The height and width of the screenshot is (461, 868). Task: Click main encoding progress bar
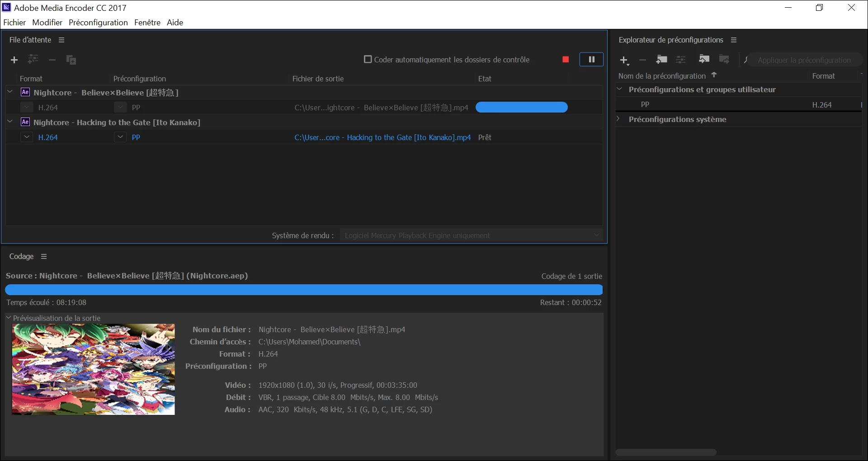click(304, 290)
